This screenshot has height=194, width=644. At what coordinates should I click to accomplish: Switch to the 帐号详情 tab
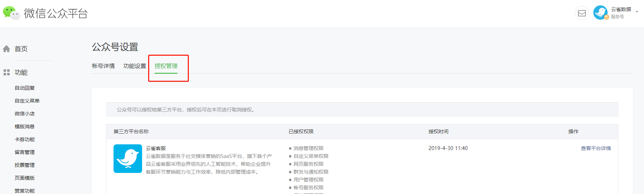pos(103,66)
